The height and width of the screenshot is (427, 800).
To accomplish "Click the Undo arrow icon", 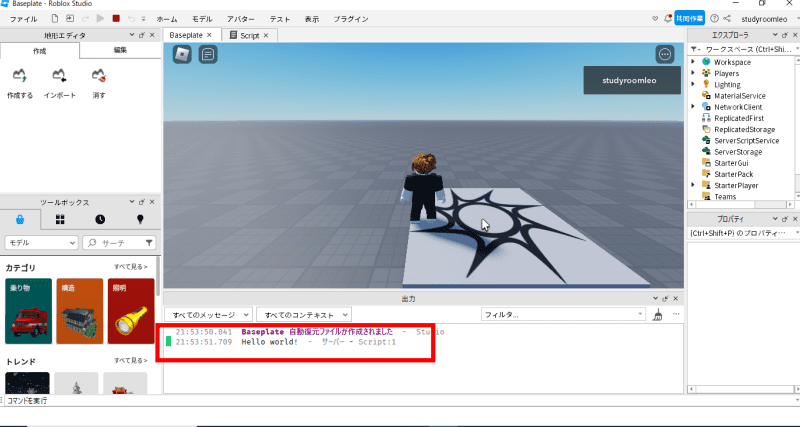I will [x=132, y=19].
